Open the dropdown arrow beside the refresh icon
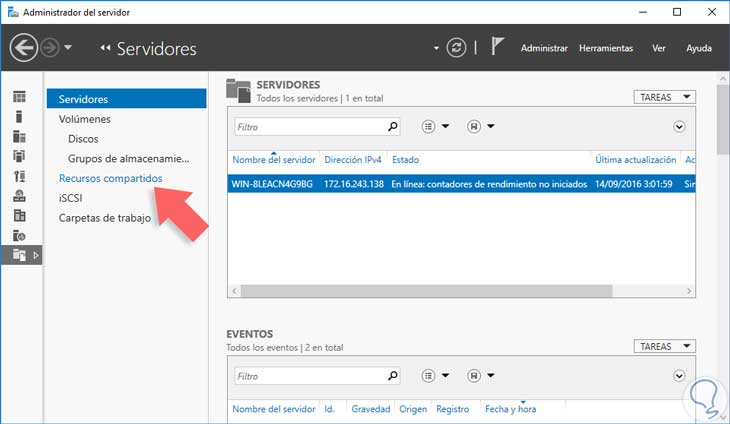Viewport: 730px width, 424px height. point(436,48)
